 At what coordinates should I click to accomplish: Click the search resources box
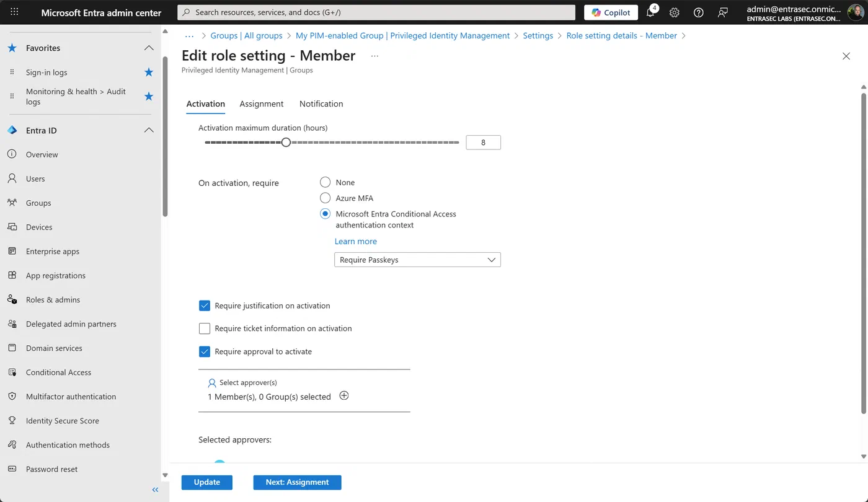(x=376, y=12)
